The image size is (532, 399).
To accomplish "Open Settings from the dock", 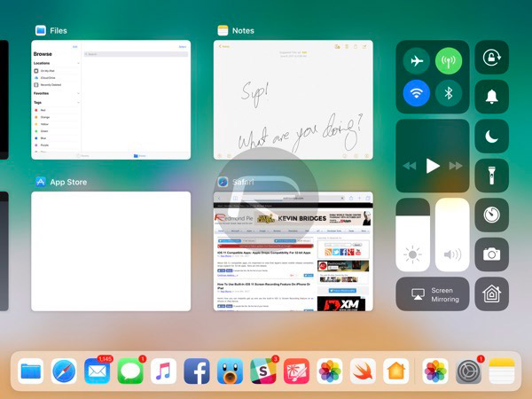I will click(469, 370).
